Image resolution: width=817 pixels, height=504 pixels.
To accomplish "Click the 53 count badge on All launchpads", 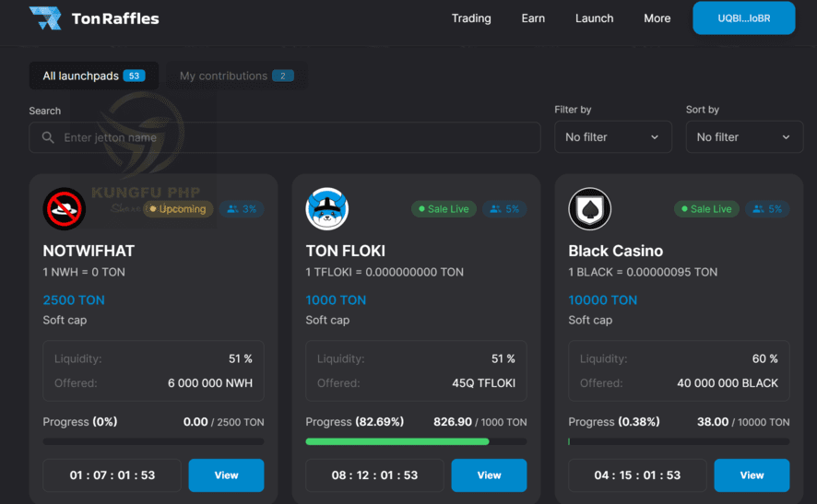I will (x=134, y=76).
